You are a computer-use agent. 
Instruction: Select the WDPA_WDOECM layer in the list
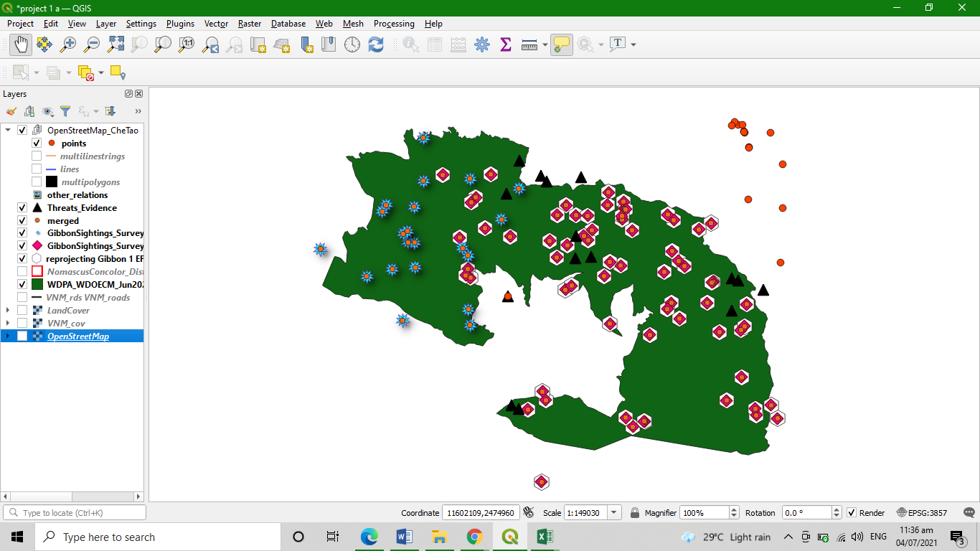click(x=96, y=285)
